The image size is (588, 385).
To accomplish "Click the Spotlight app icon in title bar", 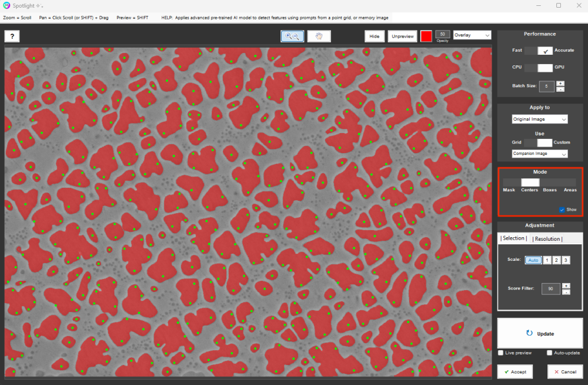I will [6, 6].
